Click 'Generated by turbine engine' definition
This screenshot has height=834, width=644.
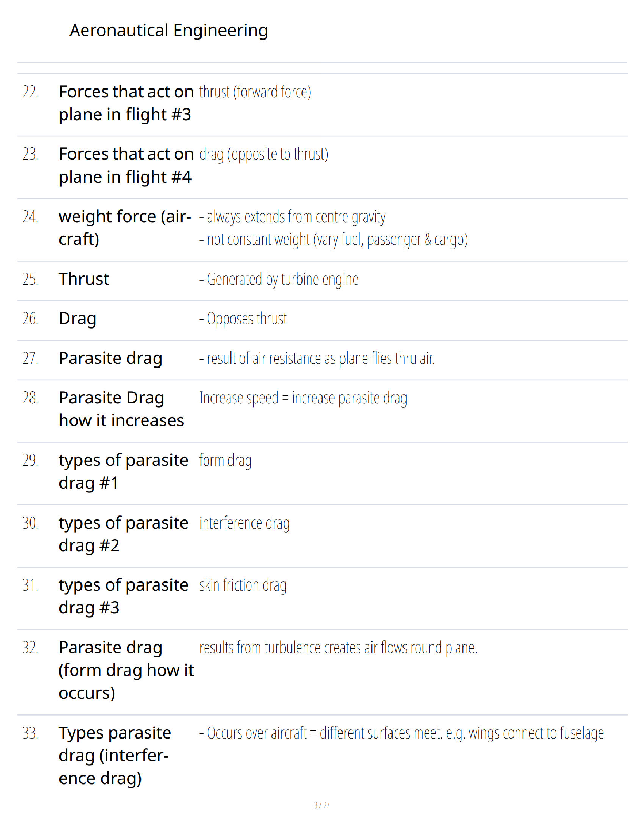[278, 280]
